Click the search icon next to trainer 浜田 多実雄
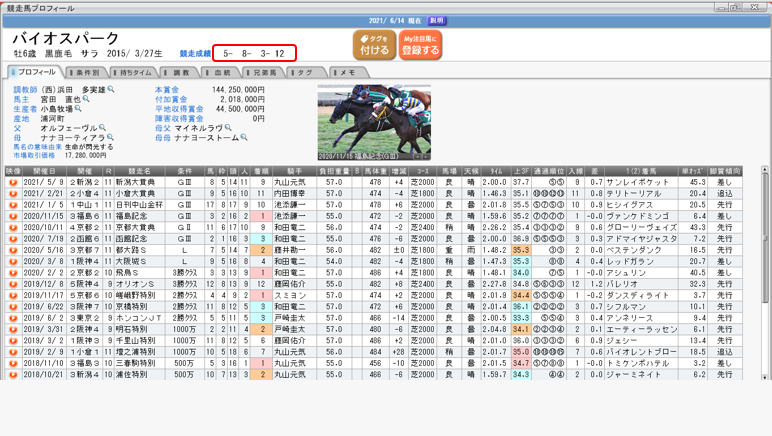 point(111,90)
